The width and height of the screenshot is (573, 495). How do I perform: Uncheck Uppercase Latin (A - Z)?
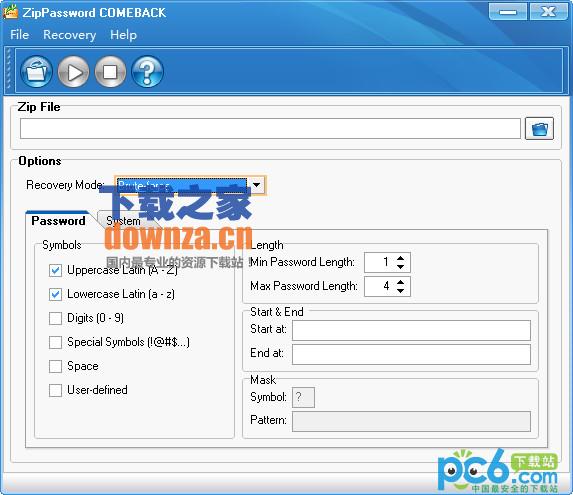click(x=55, y=270)
